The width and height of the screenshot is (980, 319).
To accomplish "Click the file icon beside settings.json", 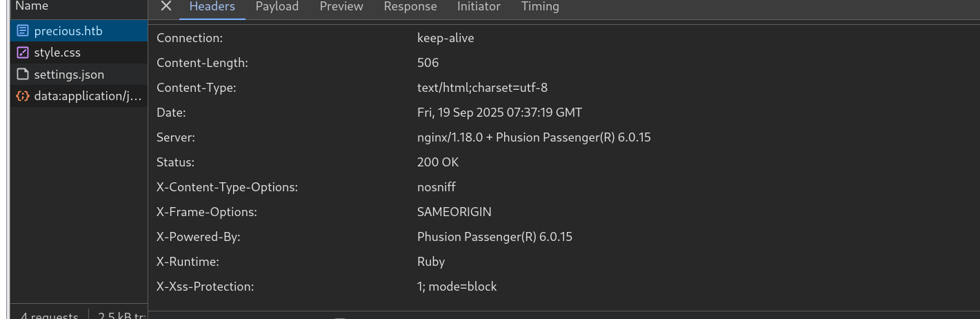I will (23, 75).
